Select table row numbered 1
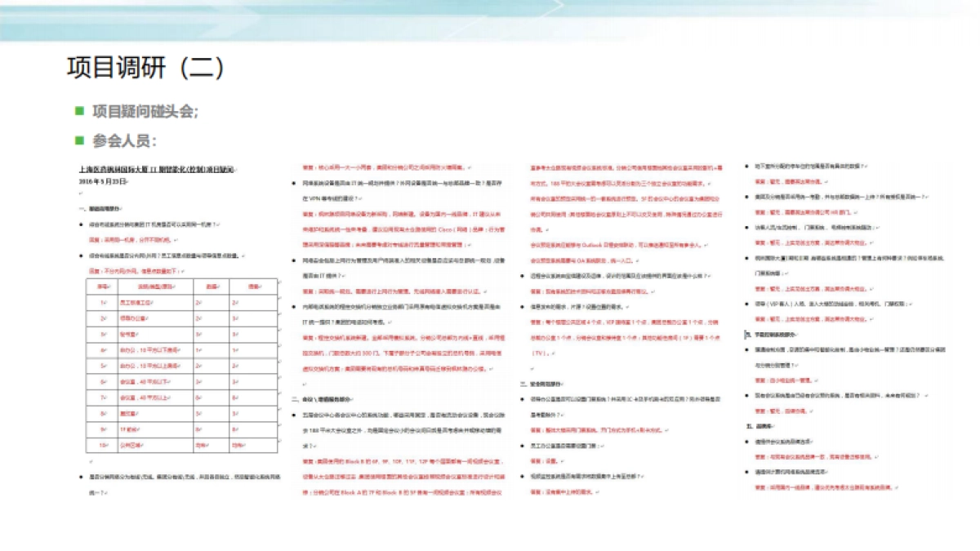Viewport: 980px width, 551px height. [x=180, y=302]
